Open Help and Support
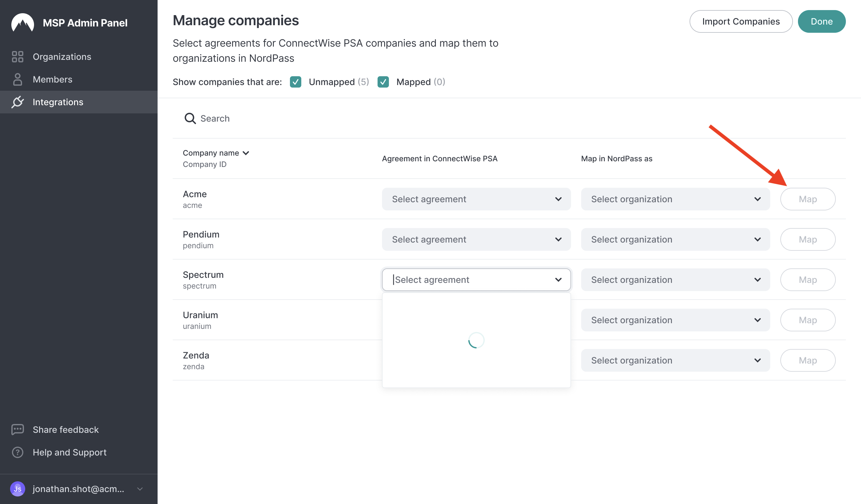 point(78,452)
